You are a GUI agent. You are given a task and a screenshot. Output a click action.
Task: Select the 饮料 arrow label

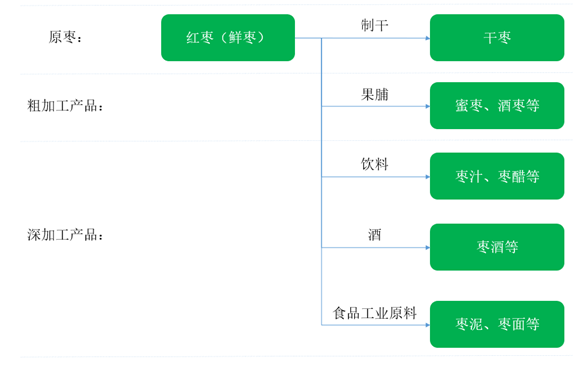click(375, 164)
